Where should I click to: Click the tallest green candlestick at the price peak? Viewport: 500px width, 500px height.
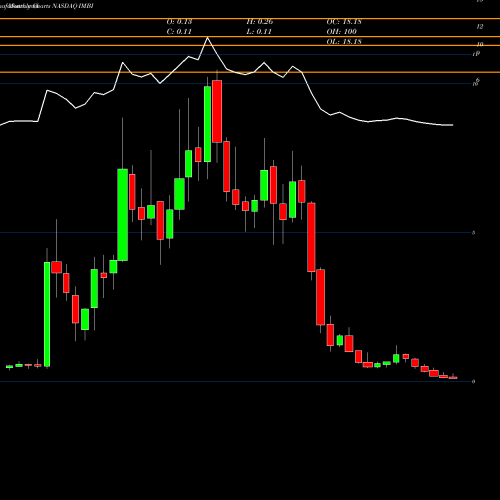click(x=207, y=124)
